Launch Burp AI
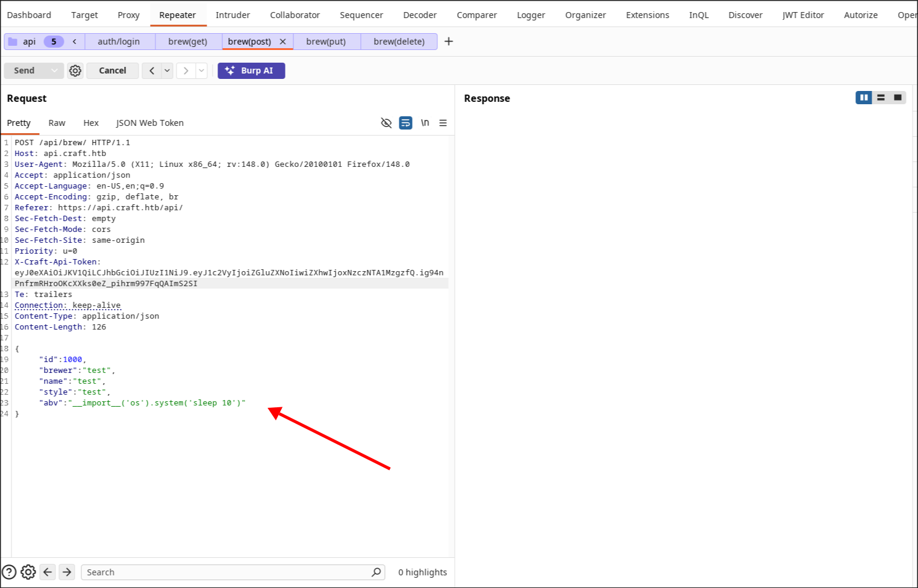The image size is (918, 588). click(251, 70)
